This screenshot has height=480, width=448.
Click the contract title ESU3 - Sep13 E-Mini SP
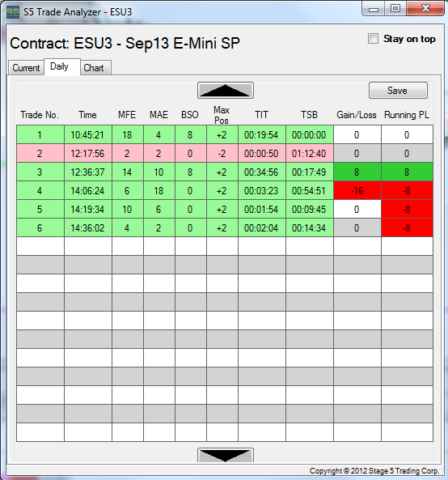click(x=157, y=43)
